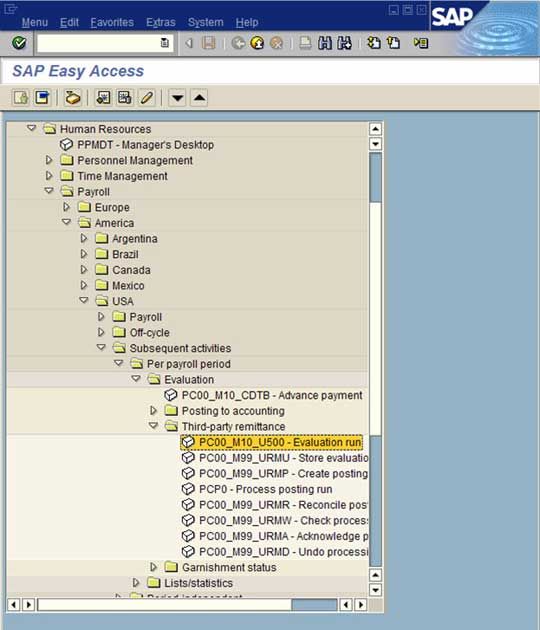Click the Move Favorites Up arrow
The height and width of the screenshot is (630, 540).
(199, 98)
